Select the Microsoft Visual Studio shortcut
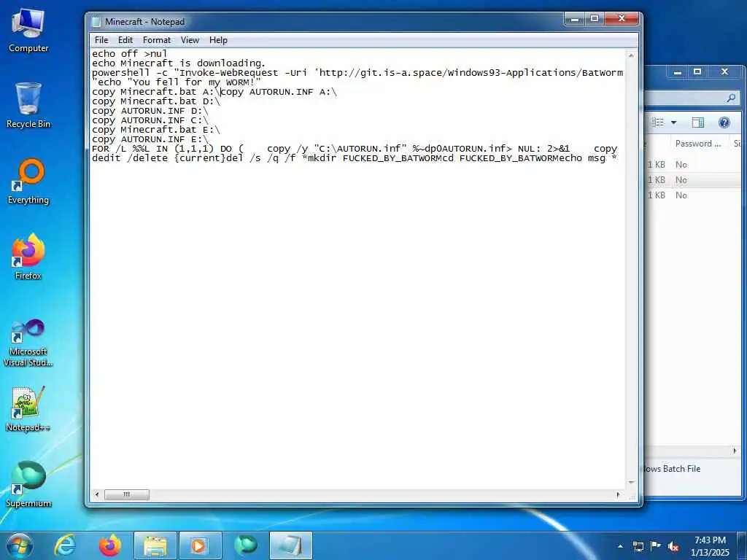This screenshot has height=560, width=747. 28,343
